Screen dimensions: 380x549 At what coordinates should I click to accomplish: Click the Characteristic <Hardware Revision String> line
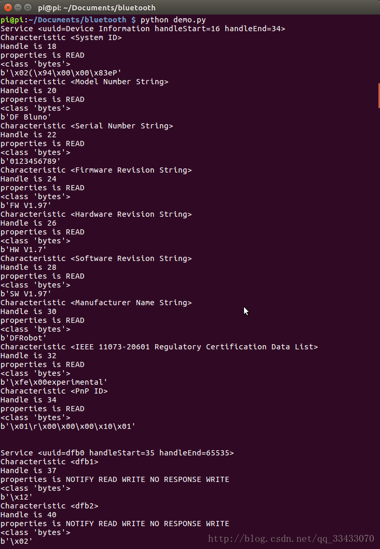tap(96, 214)
